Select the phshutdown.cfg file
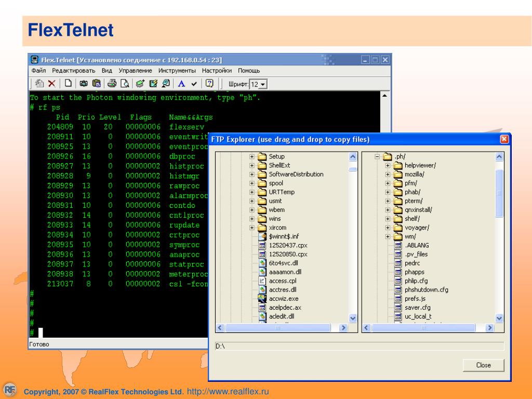Image resolution: width=532 pixels, height=399 pixels. [x=426, y=290]
